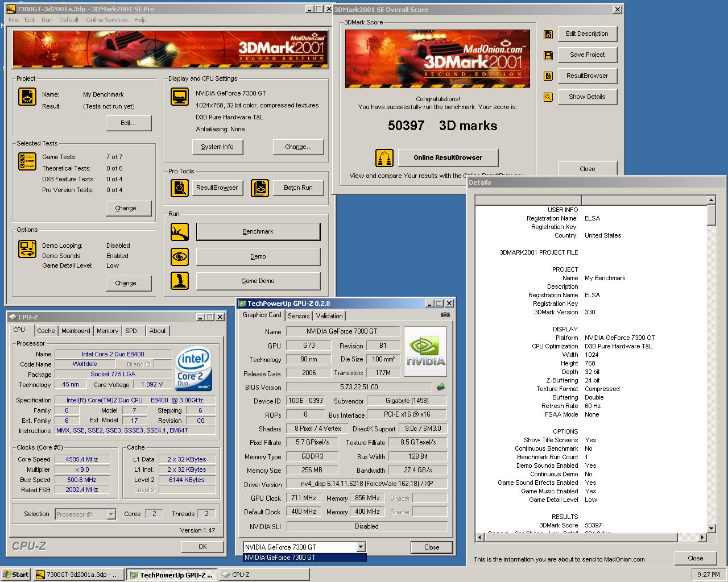
Task: Click the Batch Run icon in Pro Tools
Action: click(x=260, y=188)
